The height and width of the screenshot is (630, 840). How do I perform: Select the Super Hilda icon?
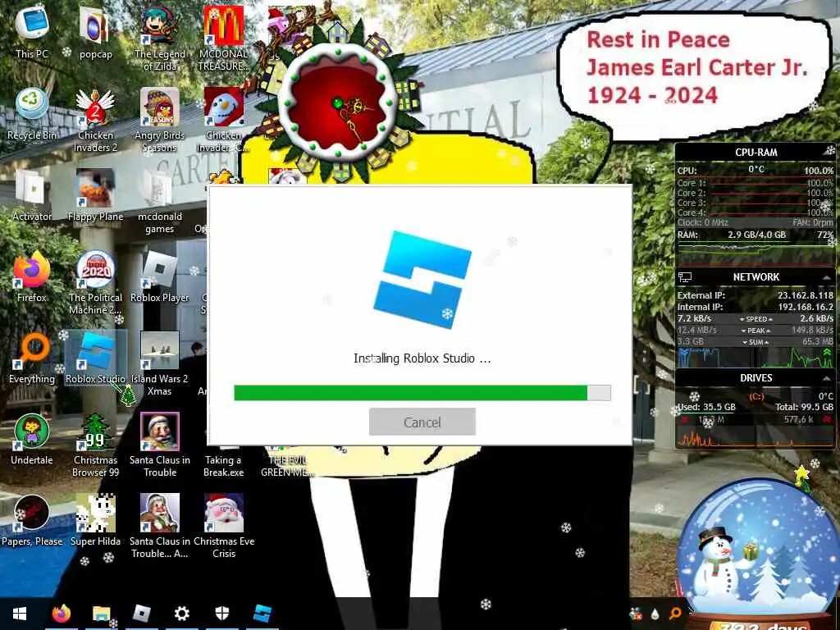coord(95,521)
